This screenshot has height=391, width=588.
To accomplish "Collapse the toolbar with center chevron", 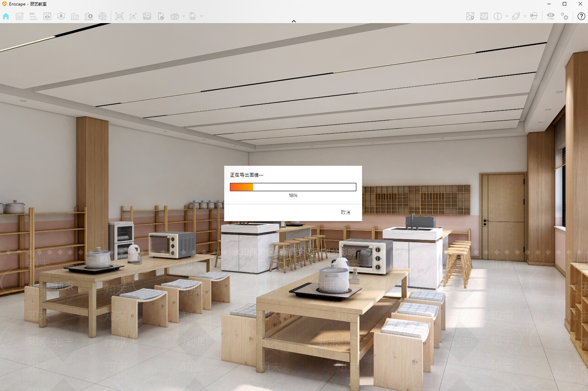I will coord(294,21).
